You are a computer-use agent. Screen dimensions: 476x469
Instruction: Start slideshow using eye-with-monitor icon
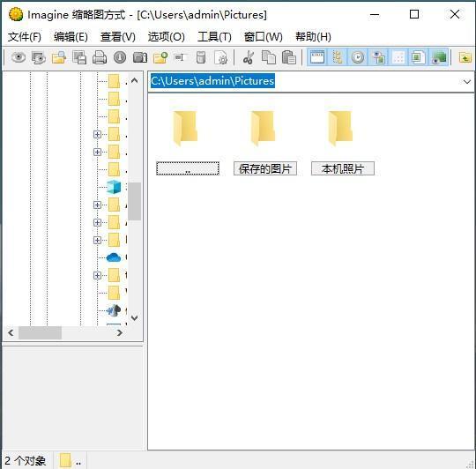tap(39, 57)
